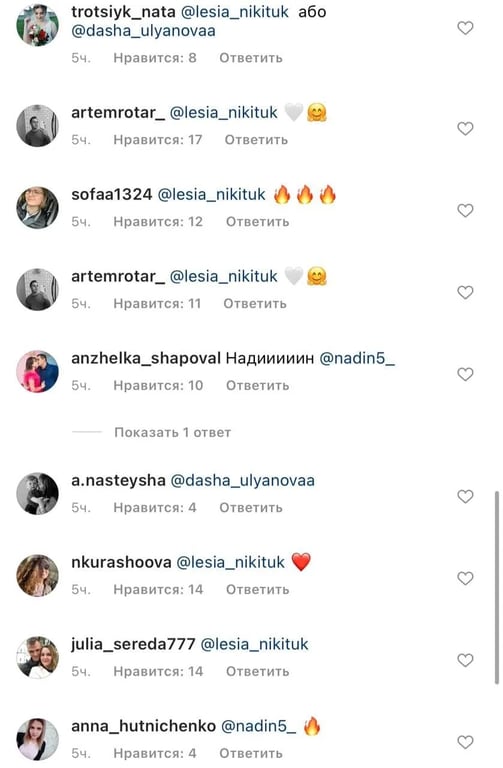Open anna_hutnichenko's profile avatar
503x768 pixels.
[x=37, y=739]
